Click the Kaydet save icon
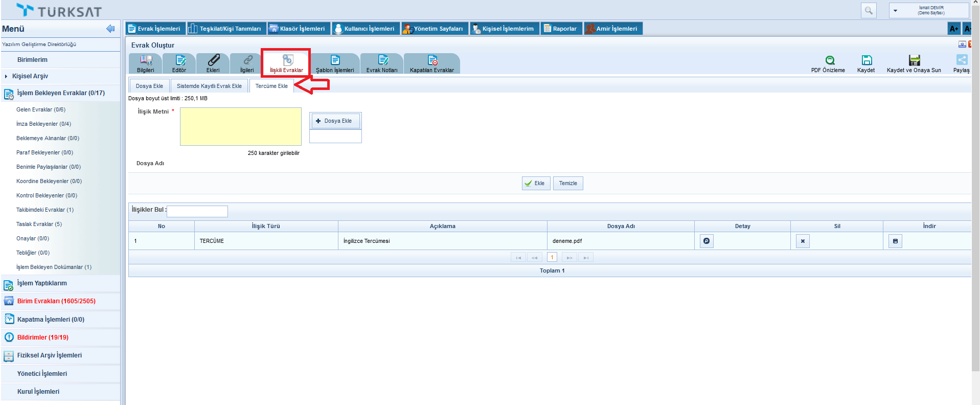Image resolution: width=980 pixels, height=405 pixels. tap(867, 60)
